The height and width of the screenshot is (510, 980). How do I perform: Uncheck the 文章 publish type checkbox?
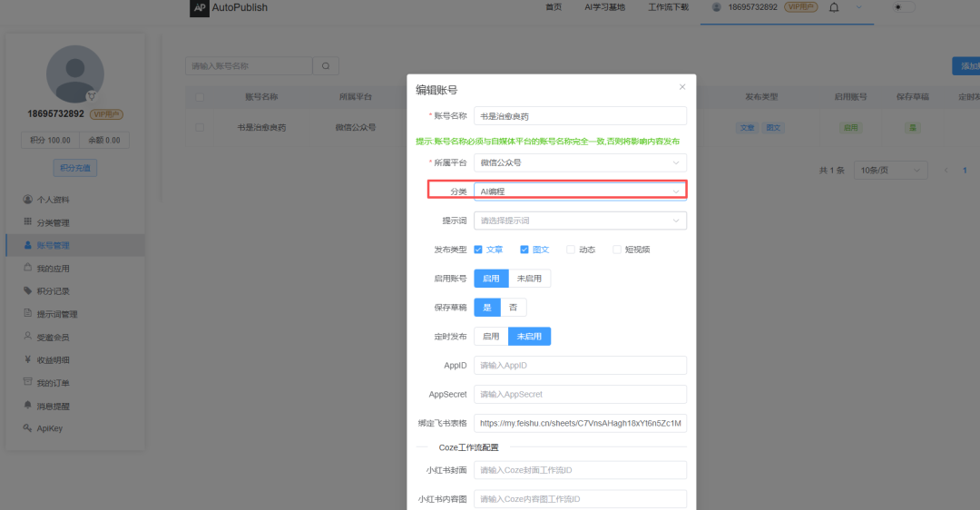point(478,250)
